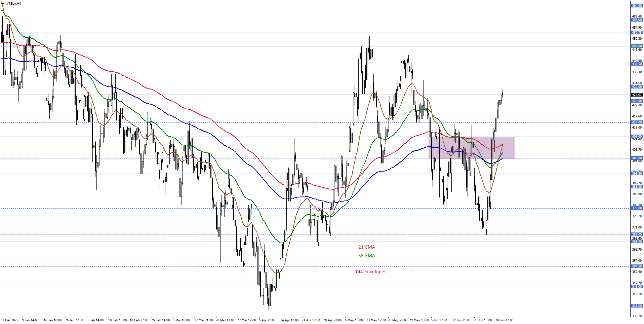Select the purple shaded rectangle zone

click(471, 147)
